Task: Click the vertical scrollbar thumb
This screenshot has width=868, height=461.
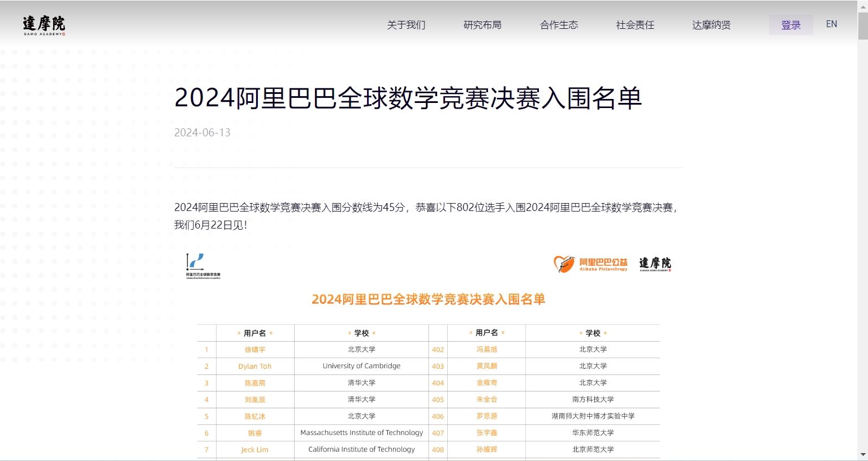Action: [x=862, y=25]
